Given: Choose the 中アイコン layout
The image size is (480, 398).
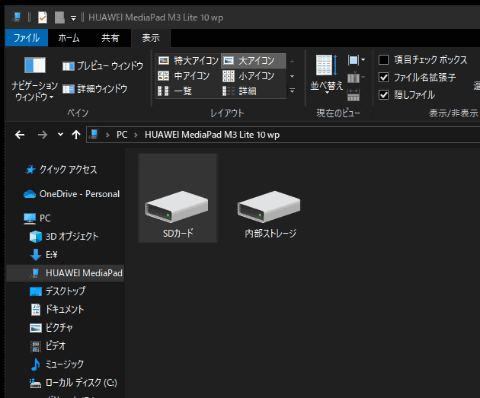Looking at the screenshot, I should coord(184,76).
